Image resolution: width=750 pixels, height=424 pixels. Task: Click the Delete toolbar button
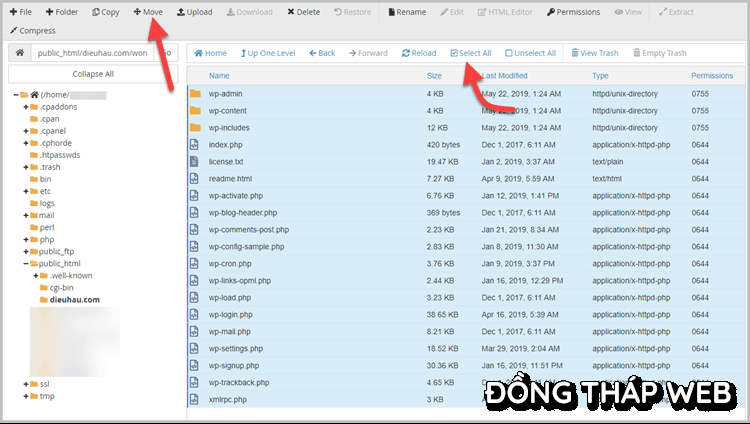tap(303, 12)
